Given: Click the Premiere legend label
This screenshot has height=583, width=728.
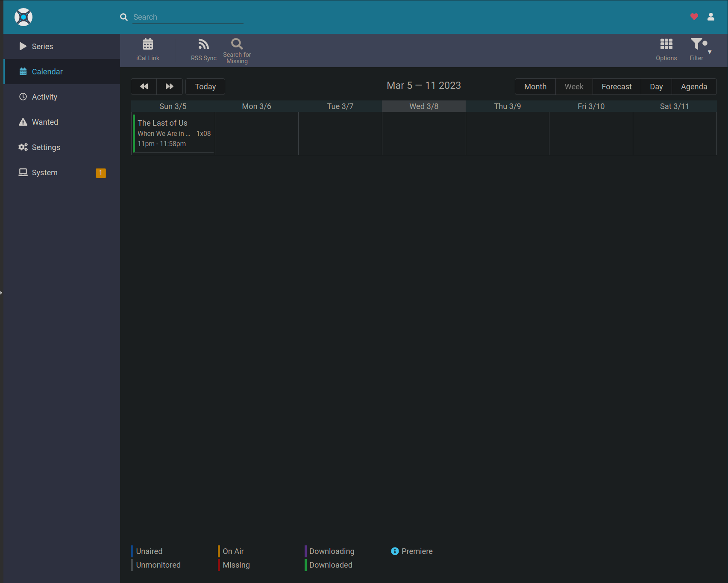Looking at the screenshot, I should (417, 551).
